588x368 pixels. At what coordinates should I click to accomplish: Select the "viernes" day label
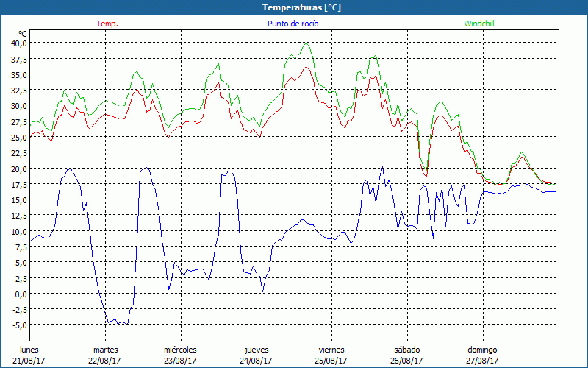click(x=331, y=350)
